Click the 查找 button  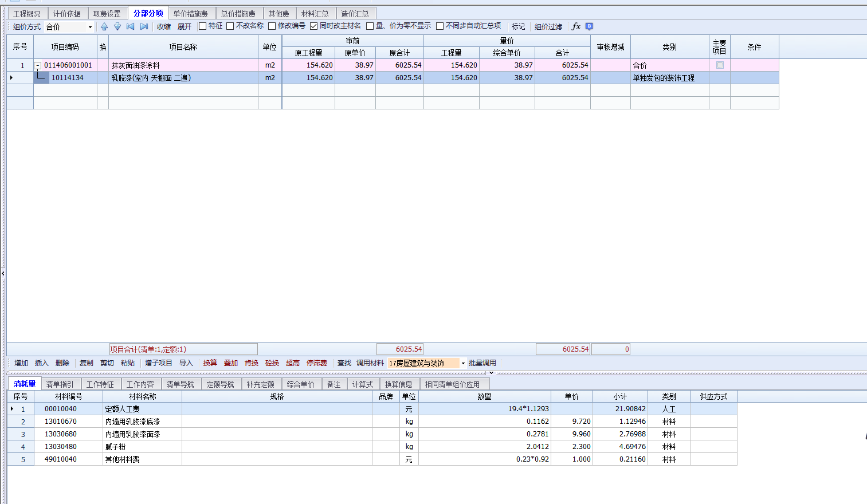pos(344,363)
